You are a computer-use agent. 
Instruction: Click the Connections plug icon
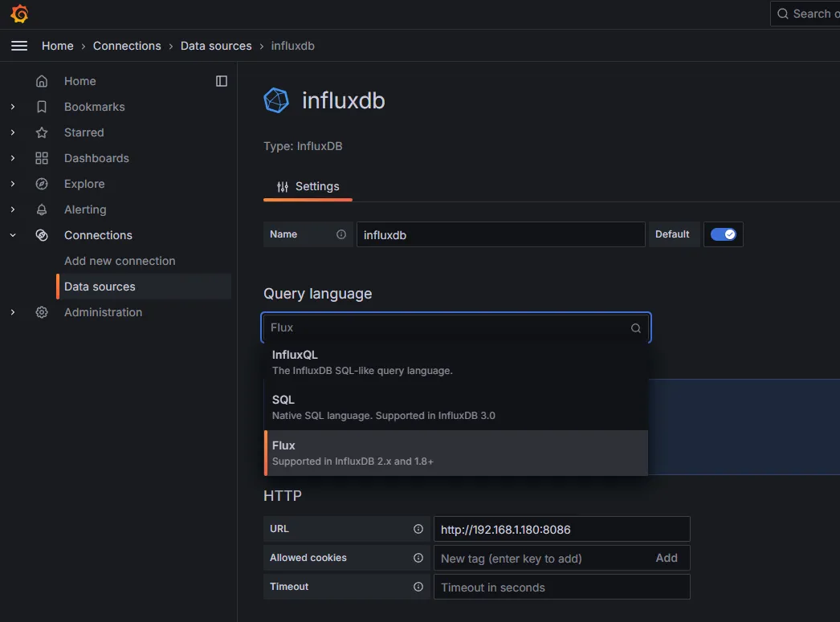42,235
